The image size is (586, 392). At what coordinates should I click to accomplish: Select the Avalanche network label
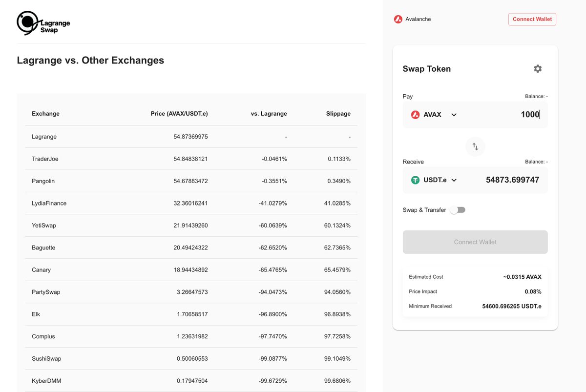coord(419,19)
